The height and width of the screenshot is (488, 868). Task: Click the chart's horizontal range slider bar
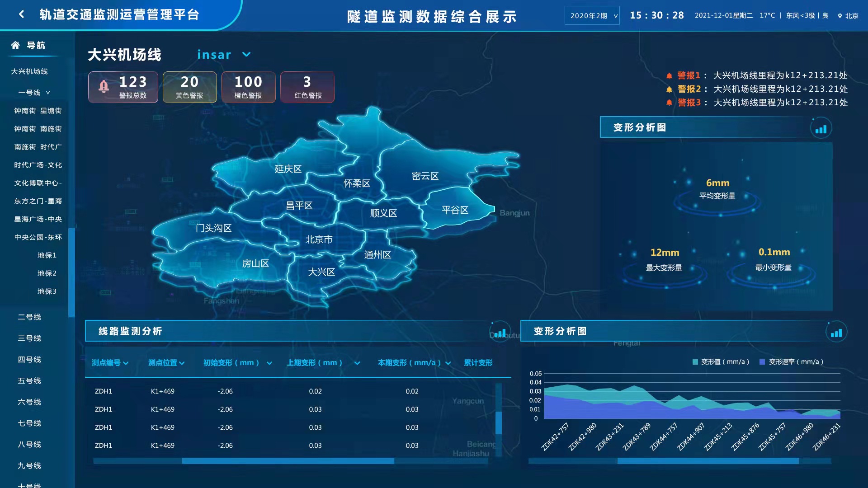(708, 461)
